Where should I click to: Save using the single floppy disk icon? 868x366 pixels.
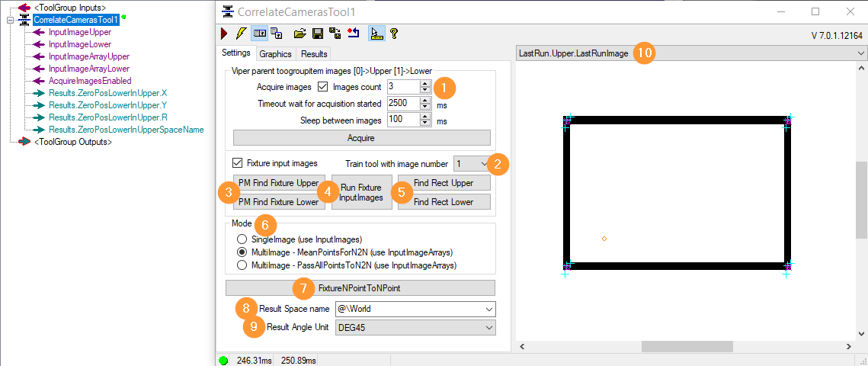pyautogui.click(x=318, y=34)
